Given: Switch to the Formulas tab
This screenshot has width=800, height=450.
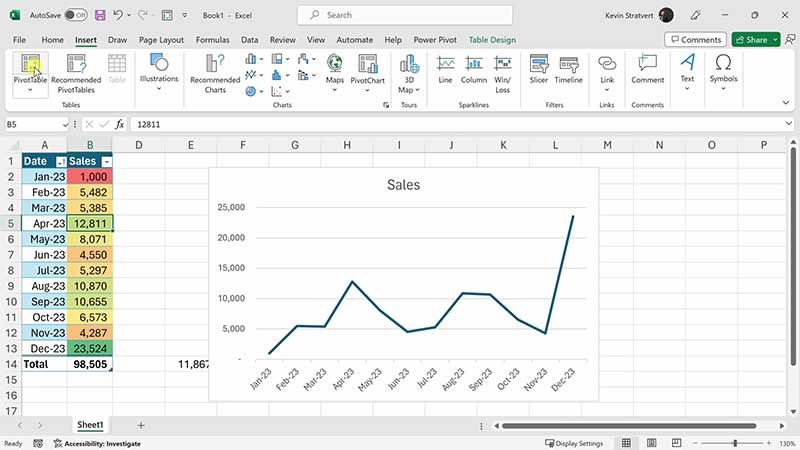Looking at the screenshot, I should click(x=213, y=40).
